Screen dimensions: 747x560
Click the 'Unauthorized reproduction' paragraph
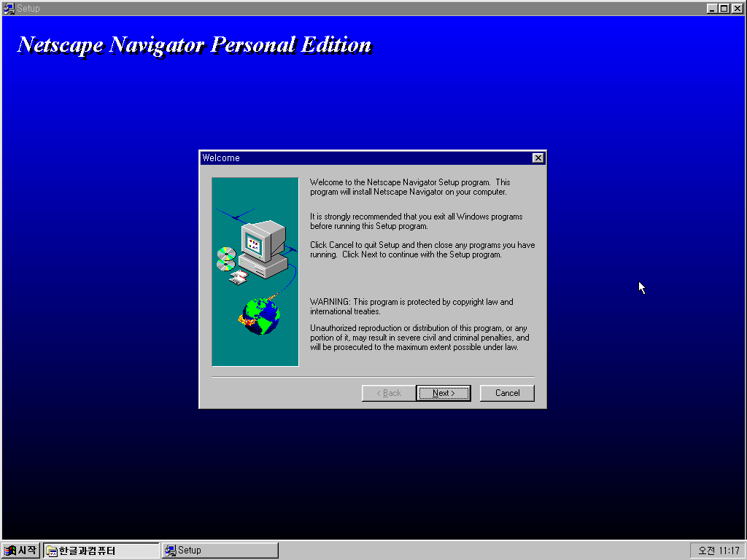[x=419, y=338]
